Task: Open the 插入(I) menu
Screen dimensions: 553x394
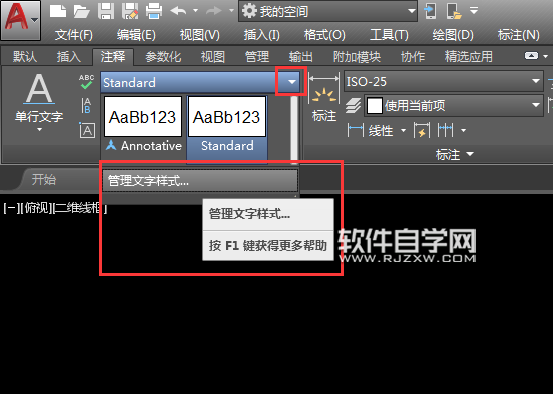Action: pos(262,35)
